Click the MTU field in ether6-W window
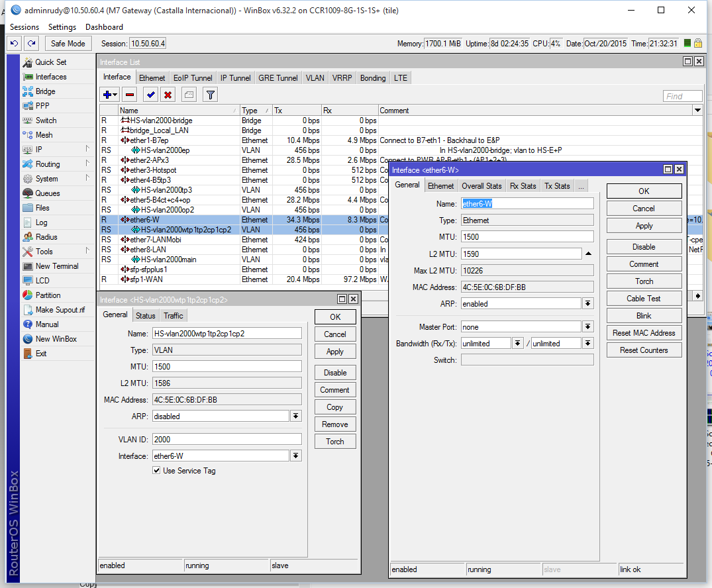 pos(527,236)
